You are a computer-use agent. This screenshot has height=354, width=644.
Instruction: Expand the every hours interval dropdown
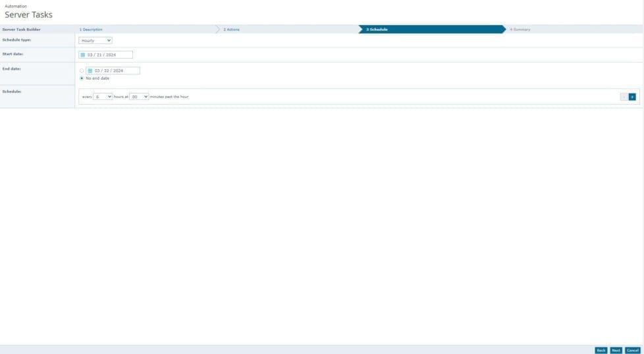pos(103,97)
